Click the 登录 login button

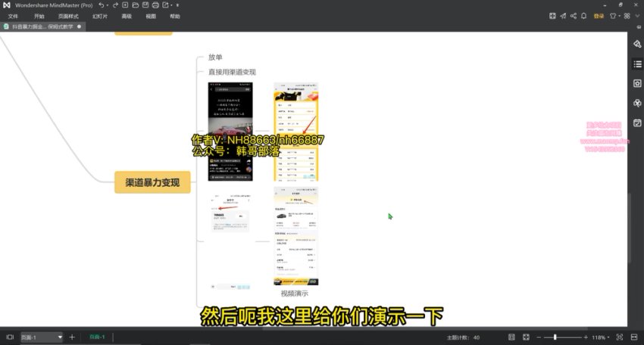click(599, 15)
